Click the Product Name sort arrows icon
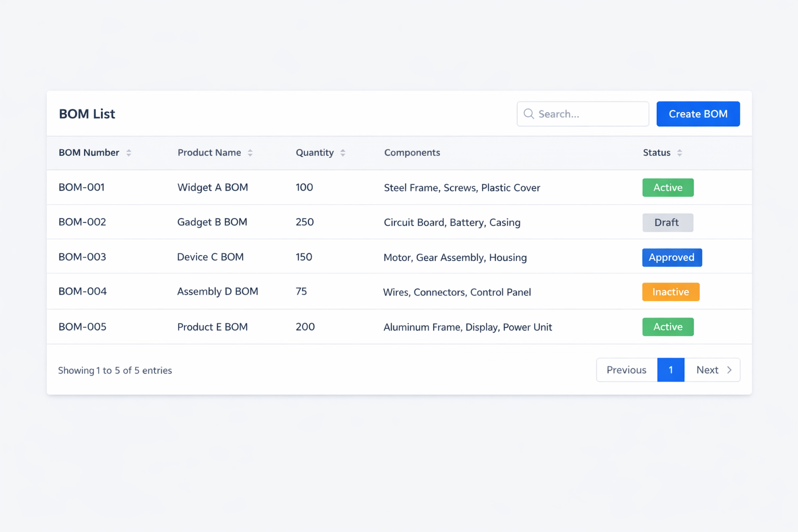Viewport: 798px width, 532px height. pos(250,153)
